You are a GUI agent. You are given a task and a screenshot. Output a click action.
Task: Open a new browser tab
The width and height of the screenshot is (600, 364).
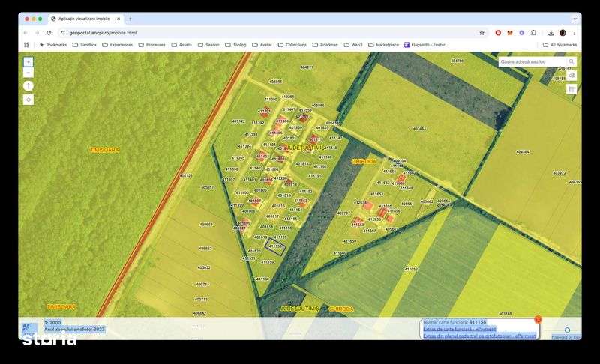(130, 19)
